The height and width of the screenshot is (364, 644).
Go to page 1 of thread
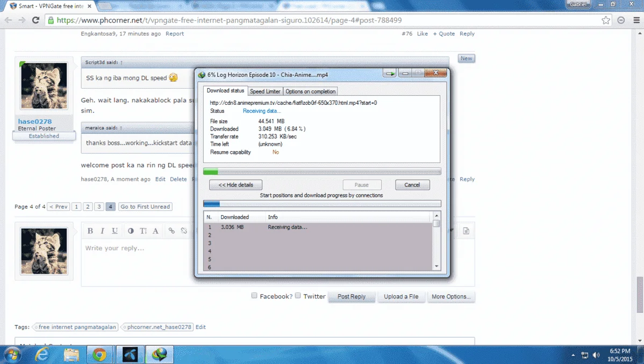[x=76, y=206]
